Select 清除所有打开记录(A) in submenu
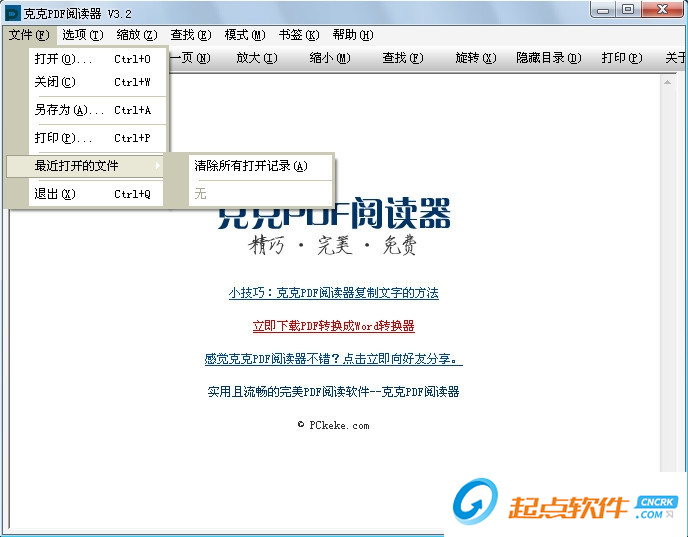Screen dimensions: 688x537 point(260,166)
